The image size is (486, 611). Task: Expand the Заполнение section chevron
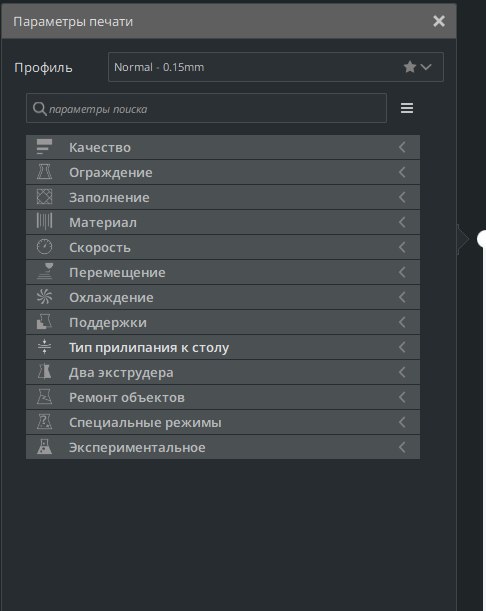click(x=402, y=197)
